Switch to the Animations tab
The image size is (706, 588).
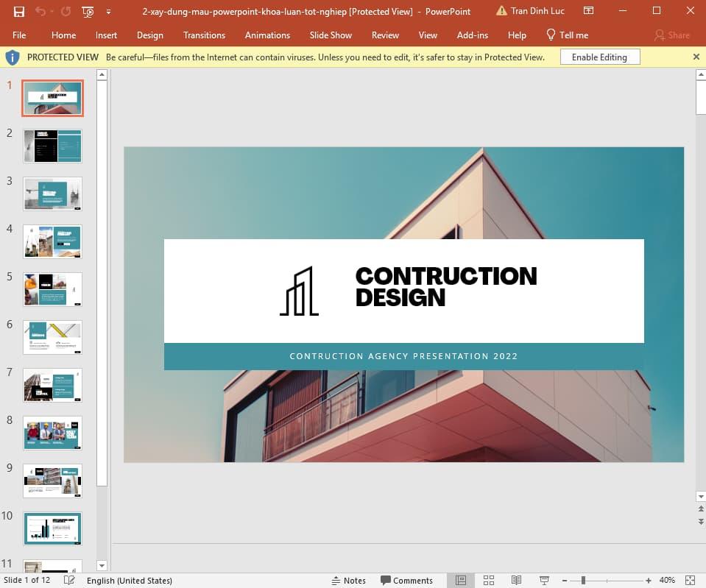click(x=266, y=35)
